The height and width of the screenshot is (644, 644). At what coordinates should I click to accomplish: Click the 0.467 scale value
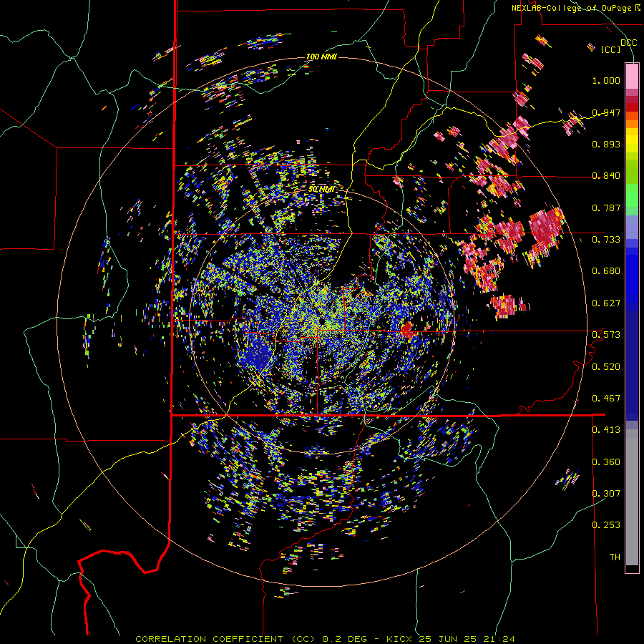pos(606,399)
